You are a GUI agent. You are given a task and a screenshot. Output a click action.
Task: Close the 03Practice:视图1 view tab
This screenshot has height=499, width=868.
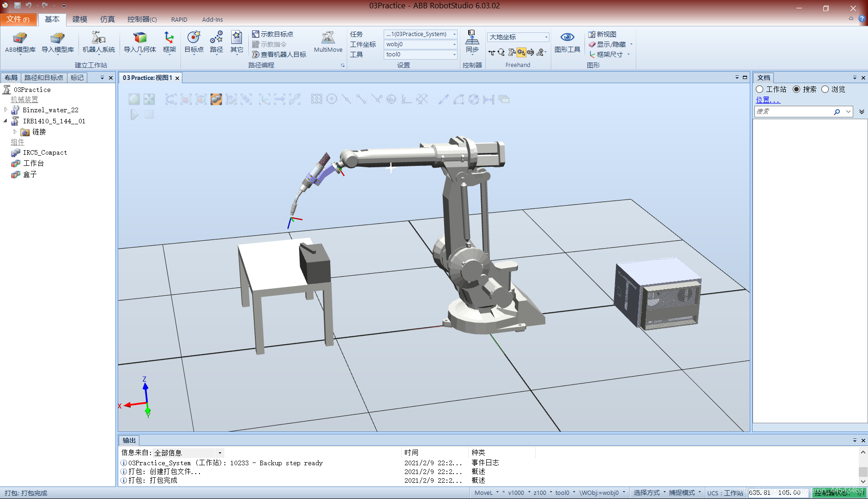177,78
